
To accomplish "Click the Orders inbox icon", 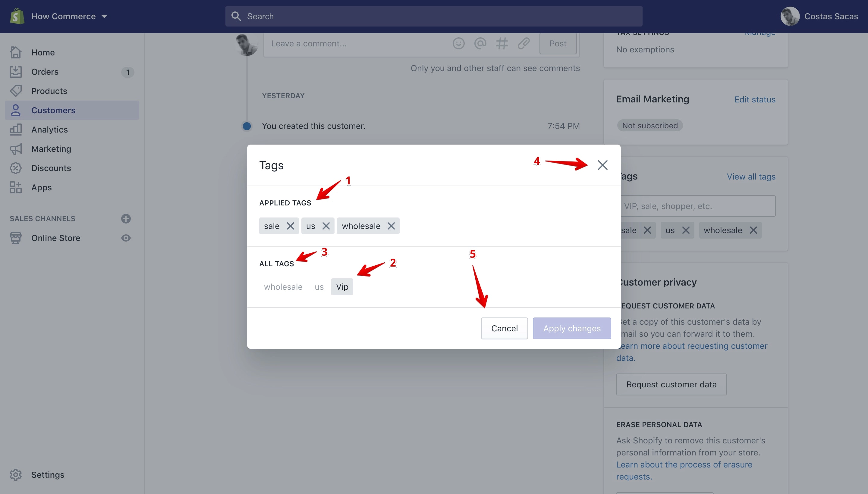I will (x=16, y=72).
